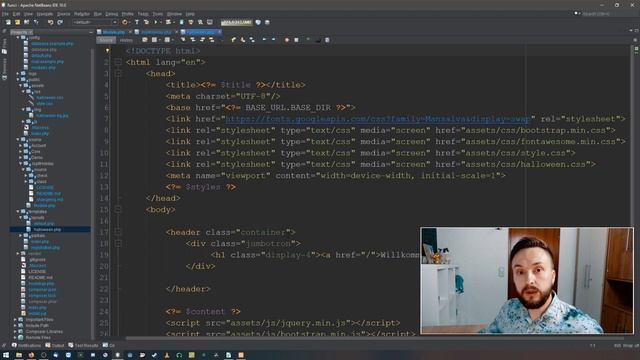Image resolution: width=640 pixels, height=360 pixels.
Task: Find previous occurrence editor icon
Action: [x=193, y=40]
